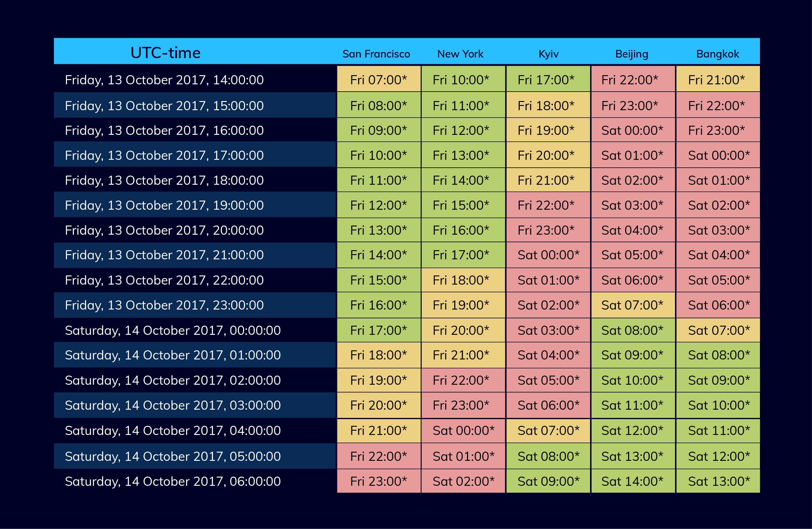The height and width of the screenshot is (529, 812).
Task: Click San Francisco cell Fri 07:00*
Action: pos(378,80)
